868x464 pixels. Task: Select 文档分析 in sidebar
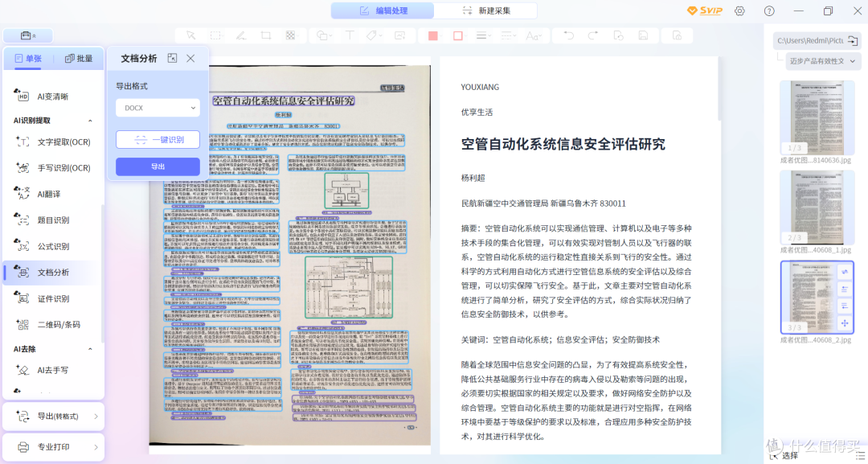(52, 273)
